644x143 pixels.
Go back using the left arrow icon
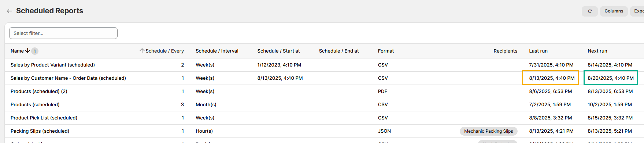click(10, 11)
